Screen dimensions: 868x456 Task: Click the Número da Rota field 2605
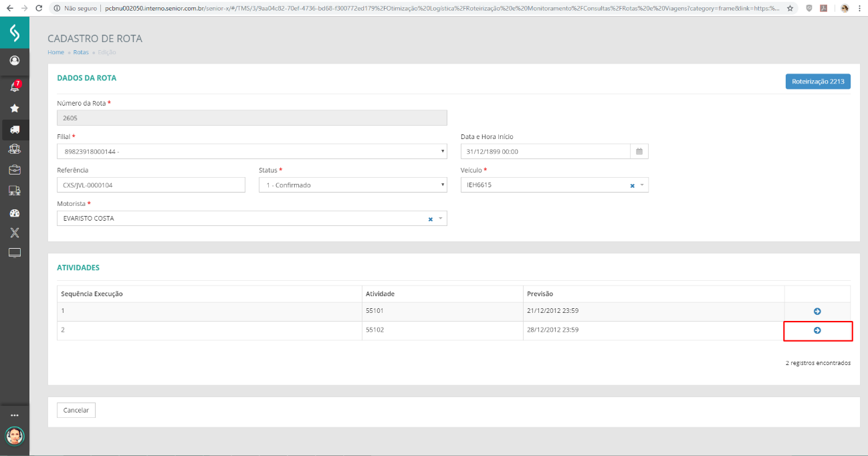(252, 118)
